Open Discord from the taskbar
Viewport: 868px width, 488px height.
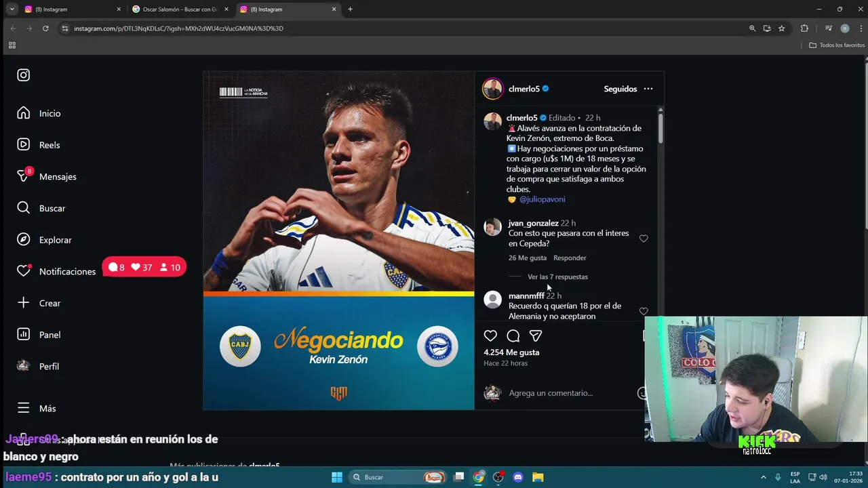pyautogui.click(x=518, y=477)
